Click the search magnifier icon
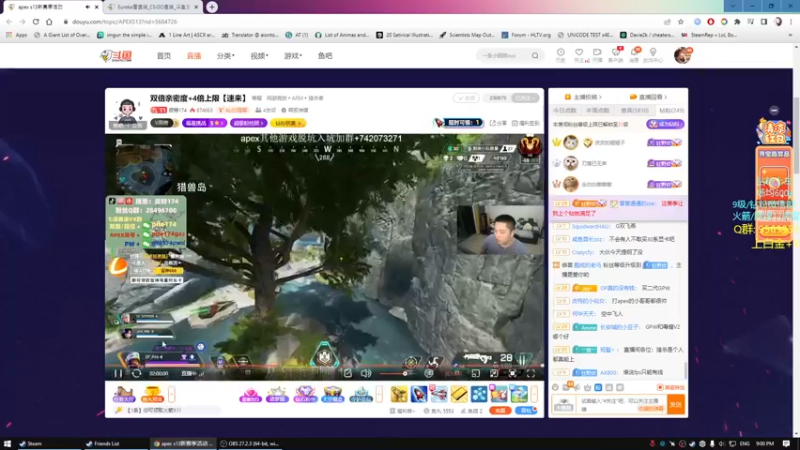The image size is (800, 450). pos(535,56)
